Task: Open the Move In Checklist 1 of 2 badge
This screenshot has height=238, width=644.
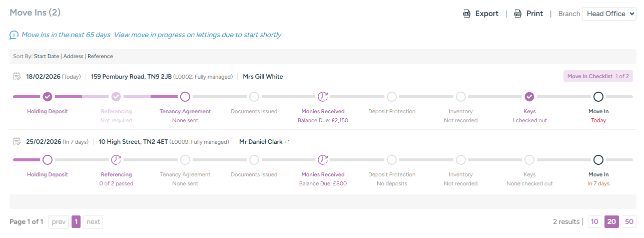Action: pos(598,77)
